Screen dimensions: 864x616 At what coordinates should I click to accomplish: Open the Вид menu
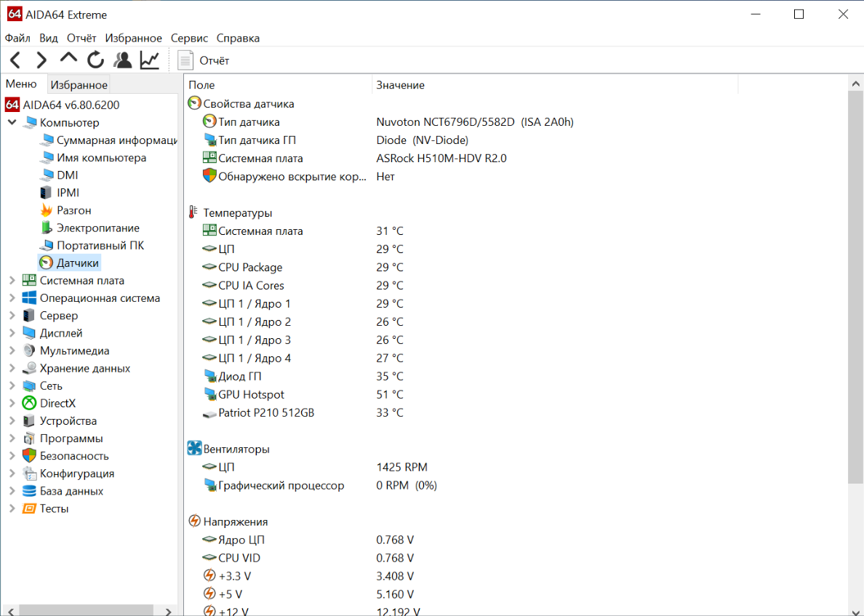pyautogui.click(x=49, y=38)
